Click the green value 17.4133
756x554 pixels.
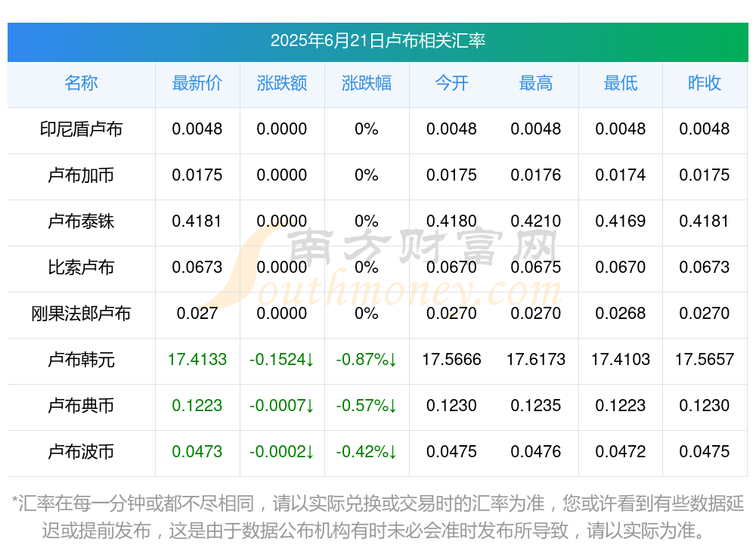[197, 360]
